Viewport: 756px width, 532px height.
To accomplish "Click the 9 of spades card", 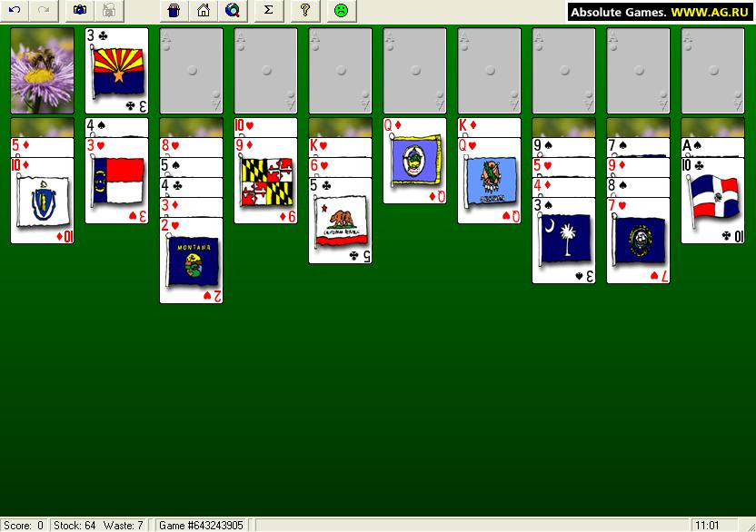I will pos(563,147).
